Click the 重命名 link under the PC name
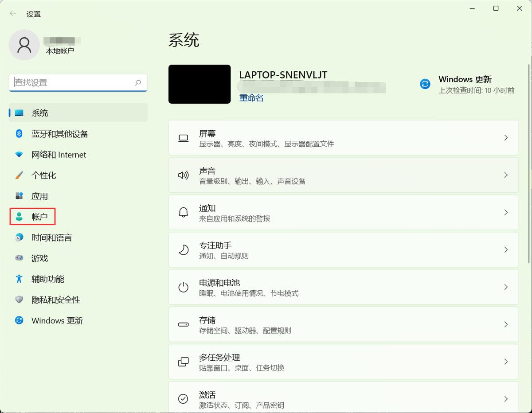The height and width of the screenshot is (413, 532). (x=251, y=97)
